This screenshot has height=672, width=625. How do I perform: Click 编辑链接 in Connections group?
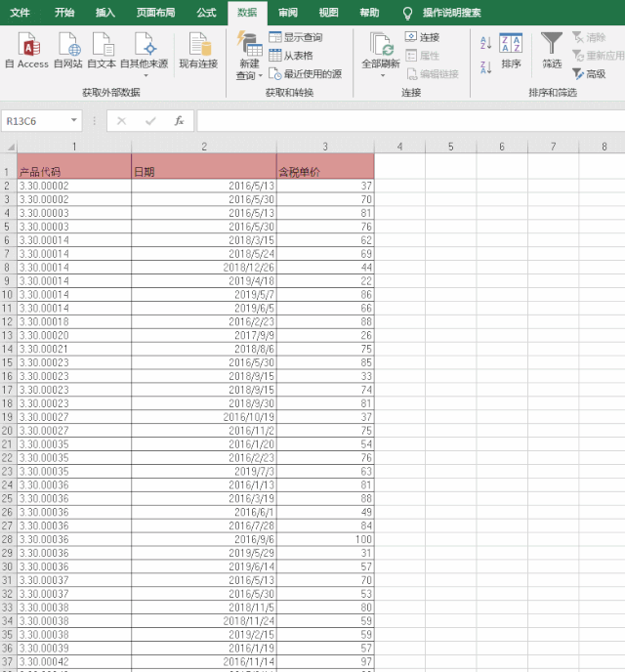(433, 73)
